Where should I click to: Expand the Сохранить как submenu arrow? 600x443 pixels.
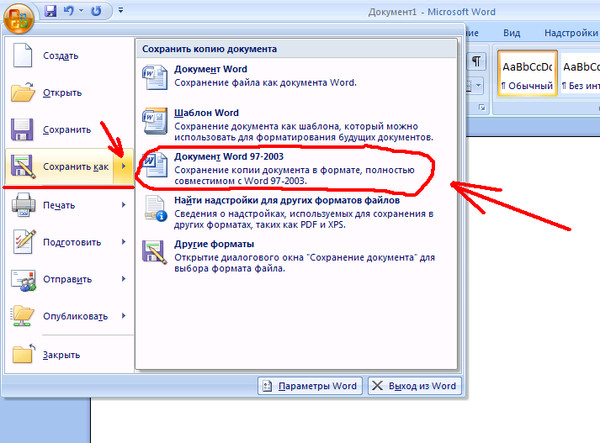(123, 166)
